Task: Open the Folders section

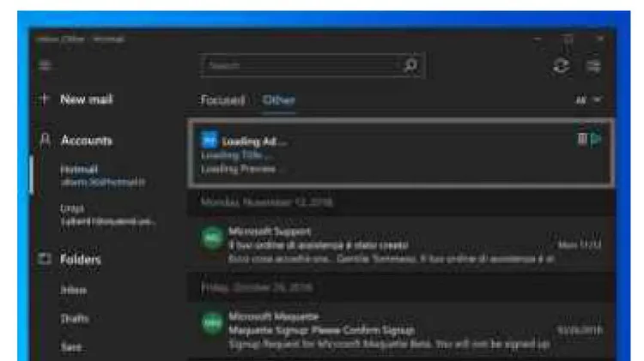Action: (x=81, y=259)
